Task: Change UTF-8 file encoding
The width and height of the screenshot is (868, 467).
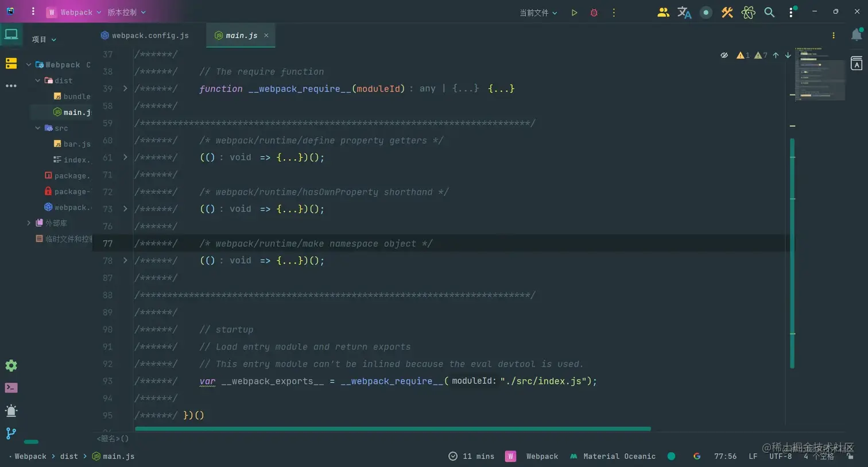Action: click(x=780, y=456)
